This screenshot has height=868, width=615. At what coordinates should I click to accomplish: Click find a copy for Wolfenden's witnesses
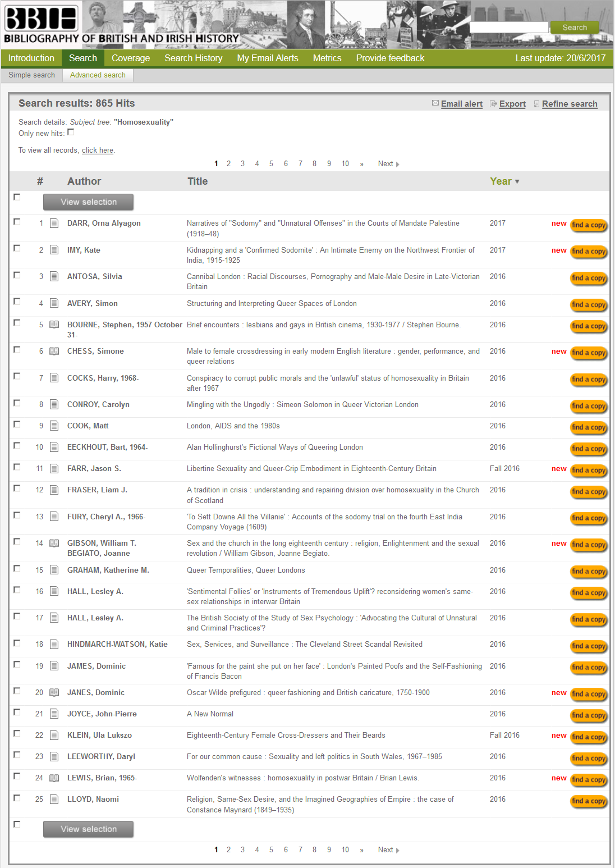pos(589,779)
